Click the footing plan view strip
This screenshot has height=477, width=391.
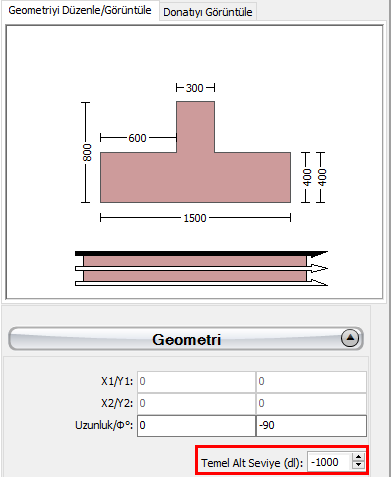[201, 268]
